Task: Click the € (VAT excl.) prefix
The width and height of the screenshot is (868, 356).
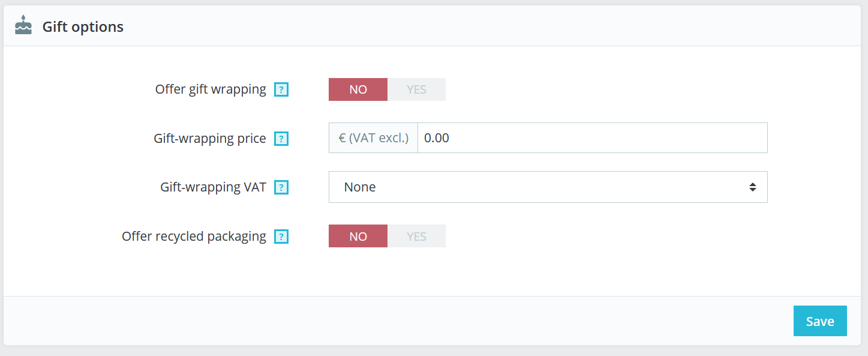Action: pos(373,138)
